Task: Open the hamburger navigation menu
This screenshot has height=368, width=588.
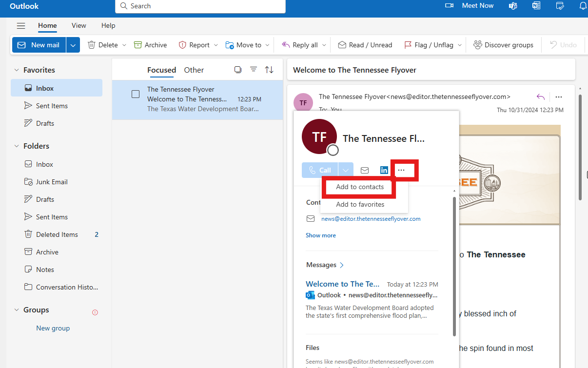Action: (x=21, y=26)
